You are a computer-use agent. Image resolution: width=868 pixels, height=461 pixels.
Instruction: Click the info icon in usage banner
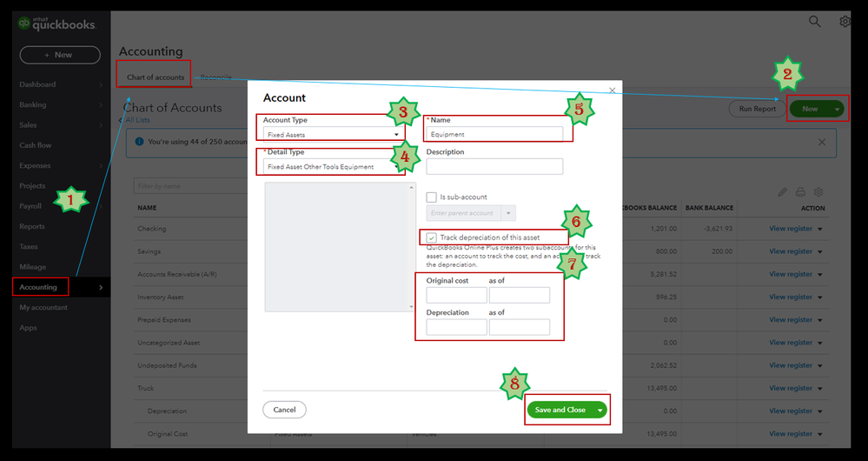(140, 142)
